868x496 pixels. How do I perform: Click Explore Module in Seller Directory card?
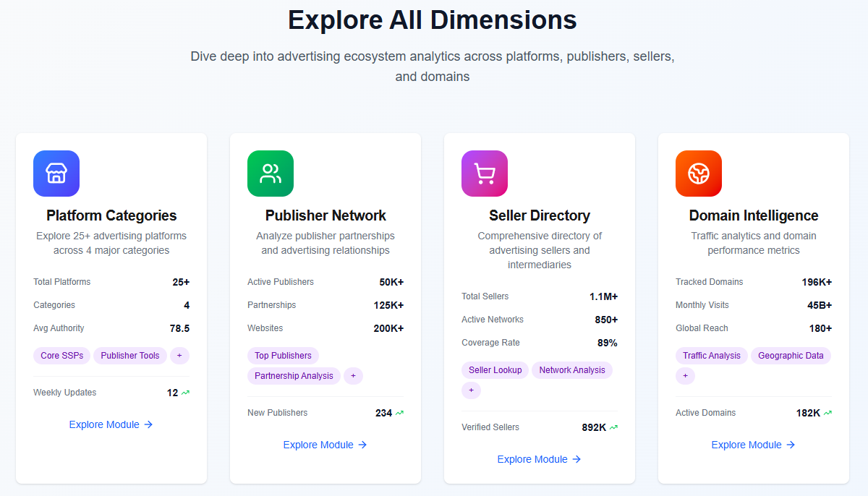[539, 458]
